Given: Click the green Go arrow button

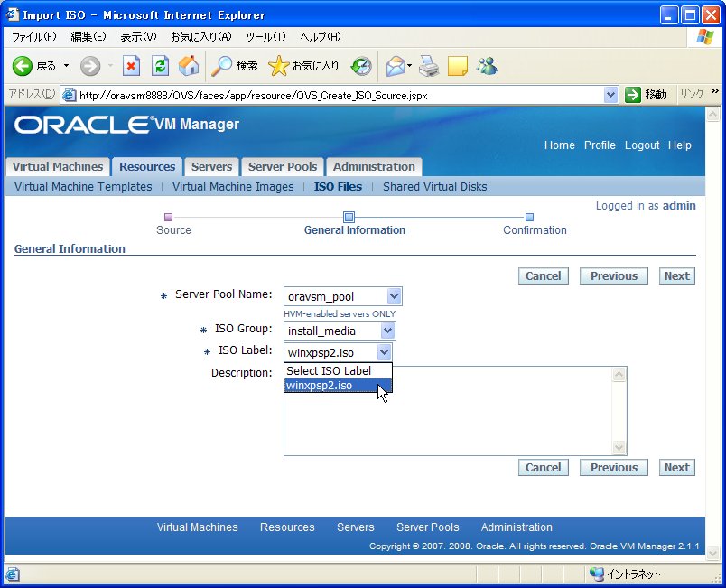Looking at the screenshot, I should (632, 95).
